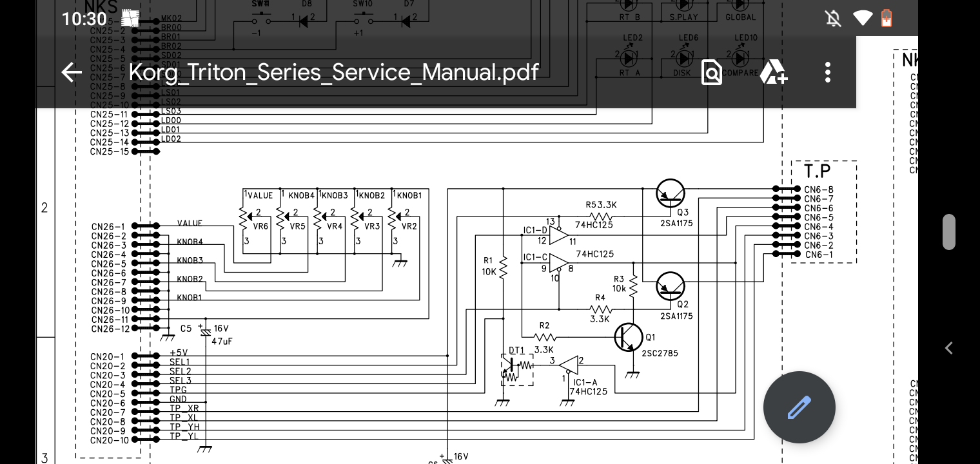The height and width of the screenshot is (464, 980).
Task: Tap the muted bell icon in status bar
Action: 833,18
